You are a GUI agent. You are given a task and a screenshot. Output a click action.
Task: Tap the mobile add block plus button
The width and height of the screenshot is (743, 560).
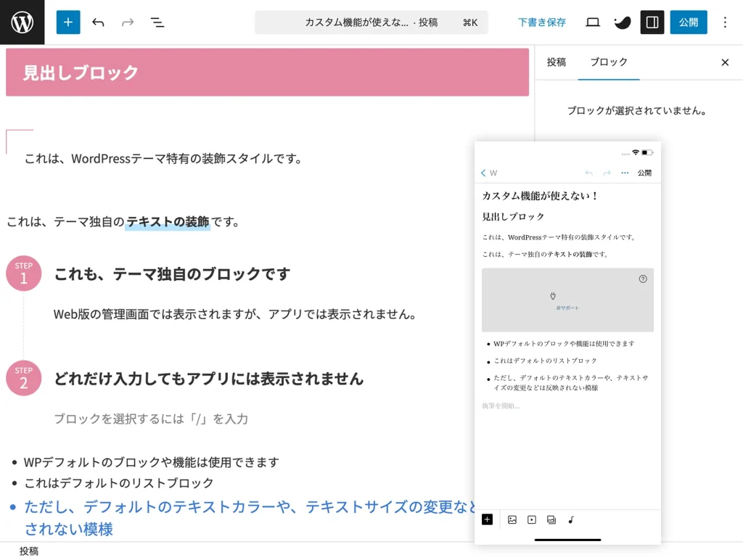[x=487, y=519]
